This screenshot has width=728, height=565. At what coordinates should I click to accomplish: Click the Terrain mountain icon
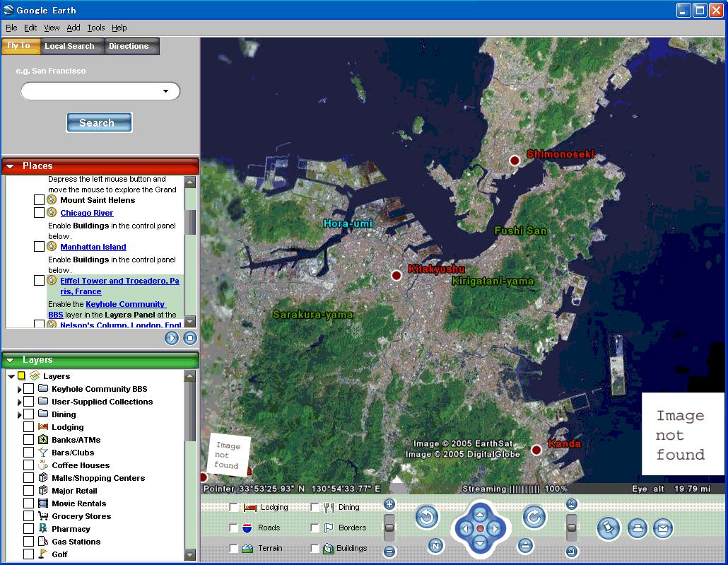coord(247,548)
